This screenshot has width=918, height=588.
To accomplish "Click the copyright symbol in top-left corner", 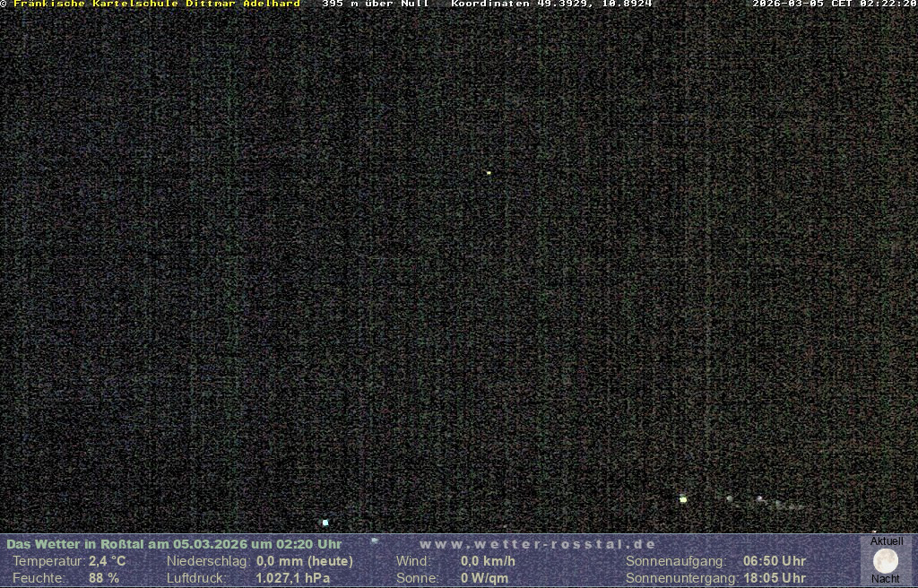I will click(x=4, y=4).
